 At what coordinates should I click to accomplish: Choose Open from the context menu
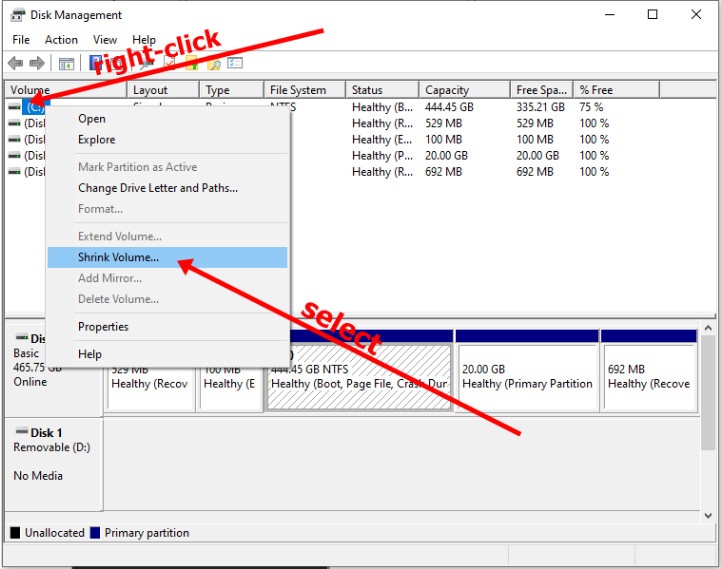[x=167, y=119]
